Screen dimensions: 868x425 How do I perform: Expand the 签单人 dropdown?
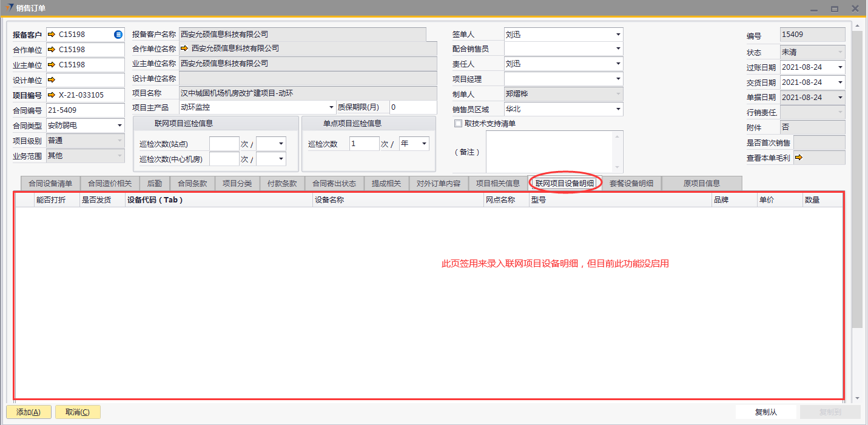(618, 35)
